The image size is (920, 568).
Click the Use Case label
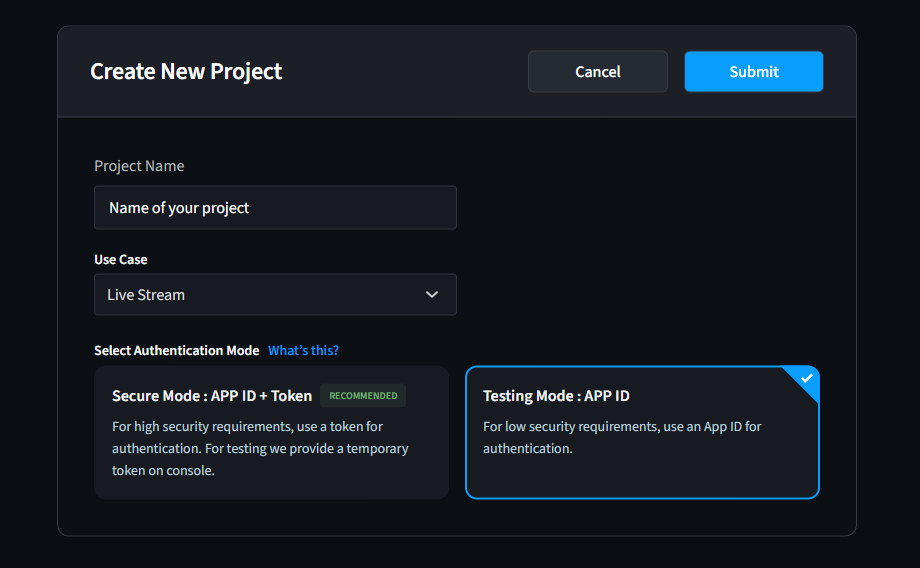[x=121, y=260]
